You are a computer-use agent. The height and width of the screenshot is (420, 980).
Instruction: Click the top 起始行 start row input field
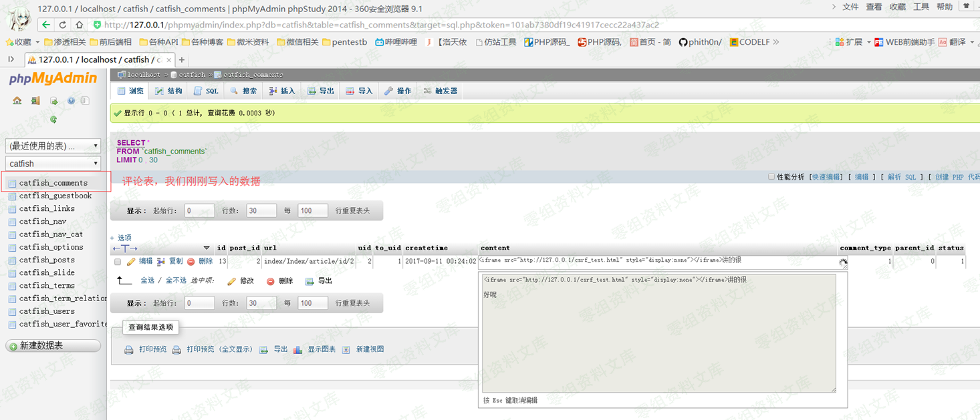pyautogui.click(x=199, y=210)
